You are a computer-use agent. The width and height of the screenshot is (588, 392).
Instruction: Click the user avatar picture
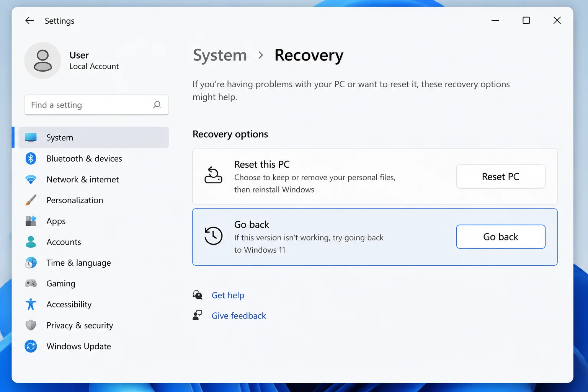tap(42, 60)
